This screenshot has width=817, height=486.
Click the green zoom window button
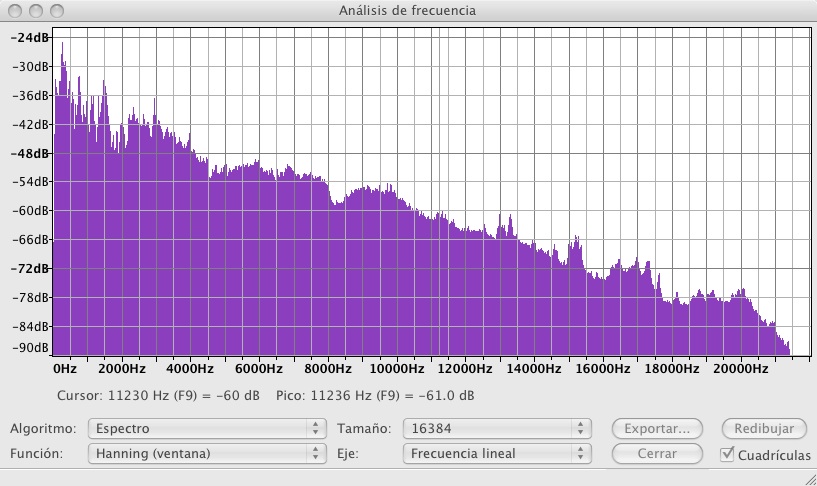coord(57,10)
